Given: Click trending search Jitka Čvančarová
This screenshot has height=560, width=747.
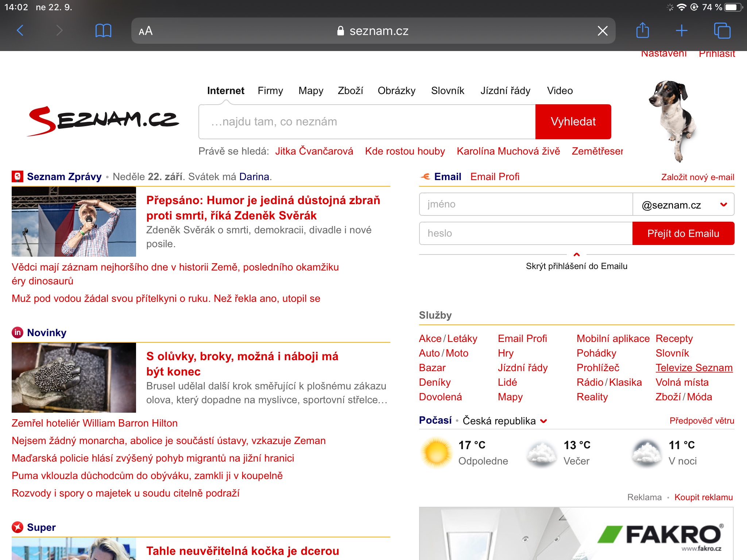Looking at the screenshot, I should pyautogui.click(x=314, y=151).
